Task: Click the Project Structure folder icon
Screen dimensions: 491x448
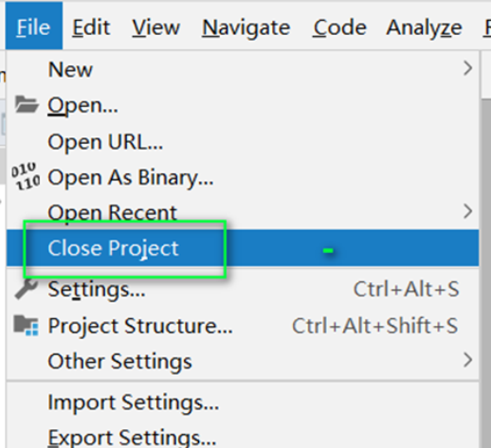Action: 27,326
